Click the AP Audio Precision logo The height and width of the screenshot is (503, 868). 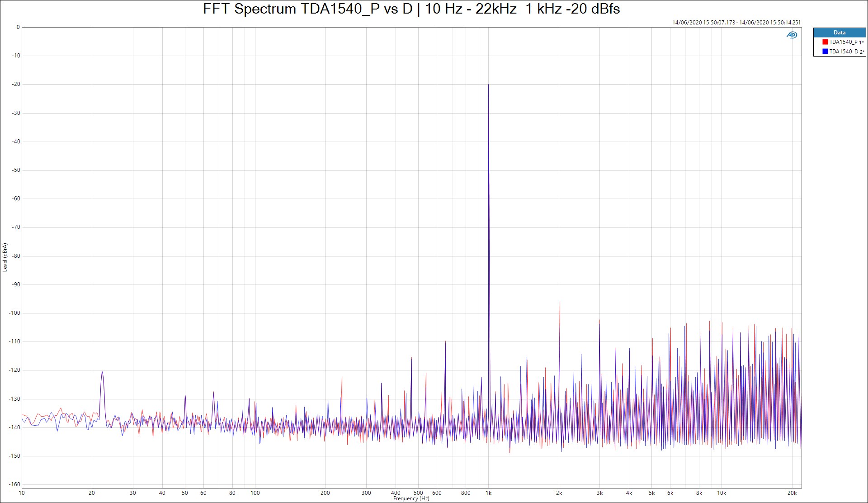[x=792, y=35]
